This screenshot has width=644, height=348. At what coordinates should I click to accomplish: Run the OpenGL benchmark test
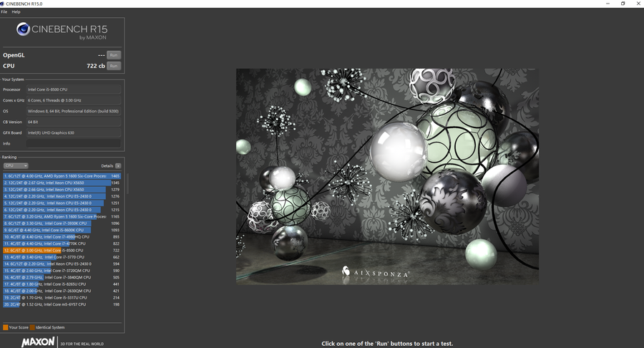[113, 55]
